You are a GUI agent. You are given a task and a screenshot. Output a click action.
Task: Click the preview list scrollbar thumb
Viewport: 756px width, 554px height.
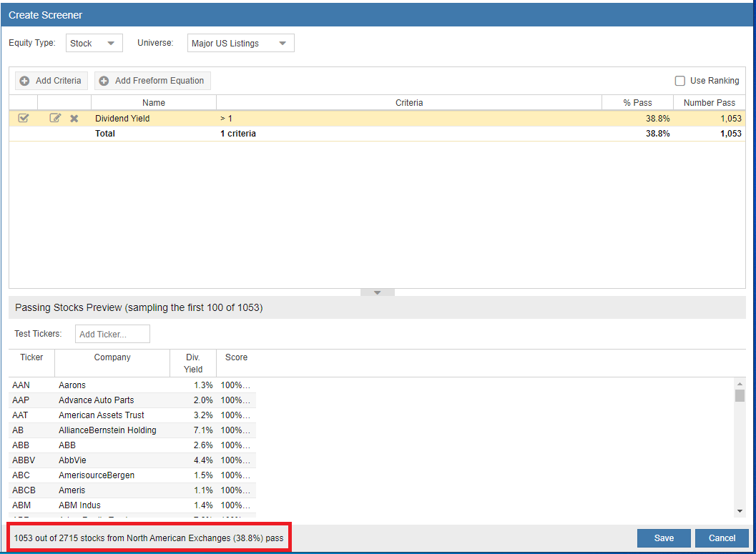click(x=740, y=395)
